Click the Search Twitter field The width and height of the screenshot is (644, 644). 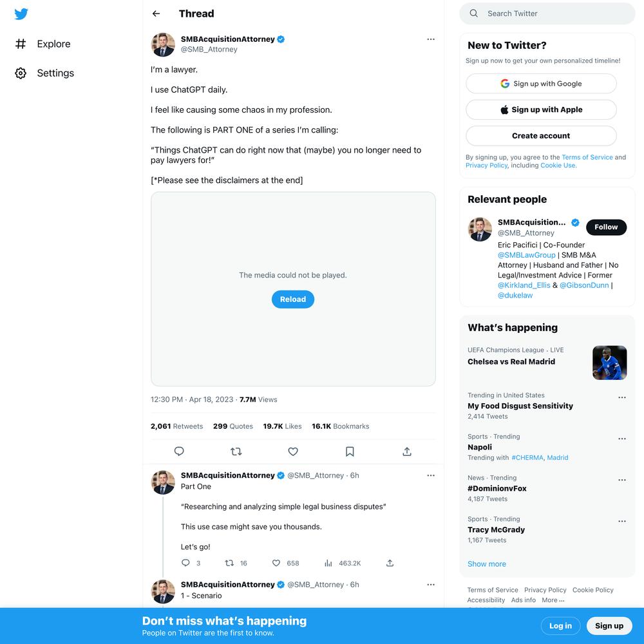pyautogui.click(x=547, y=14)
